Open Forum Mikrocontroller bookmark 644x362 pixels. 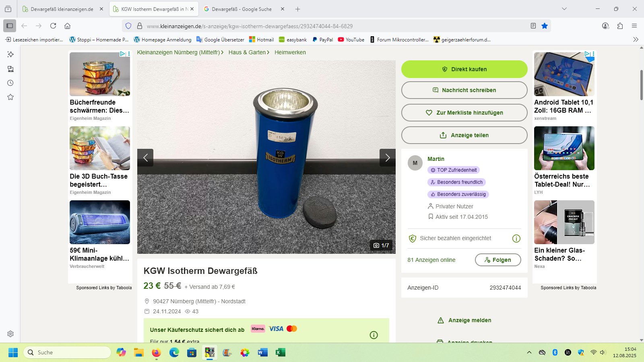point(399,39)
